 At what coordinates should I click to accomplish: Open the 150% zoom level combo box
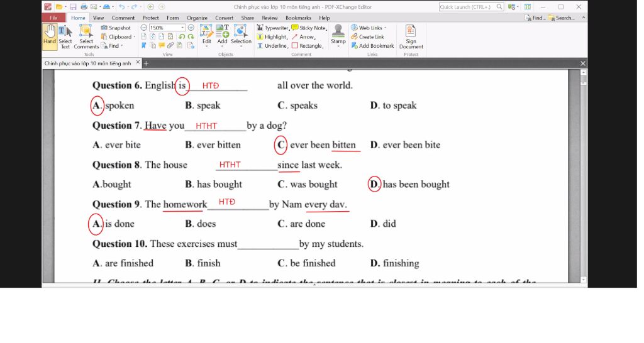pos(167,28)
